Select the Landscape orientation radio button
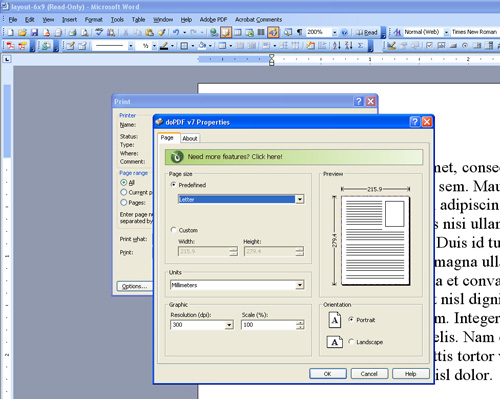Viewport: 500px width, 399px height. point(351,342)
